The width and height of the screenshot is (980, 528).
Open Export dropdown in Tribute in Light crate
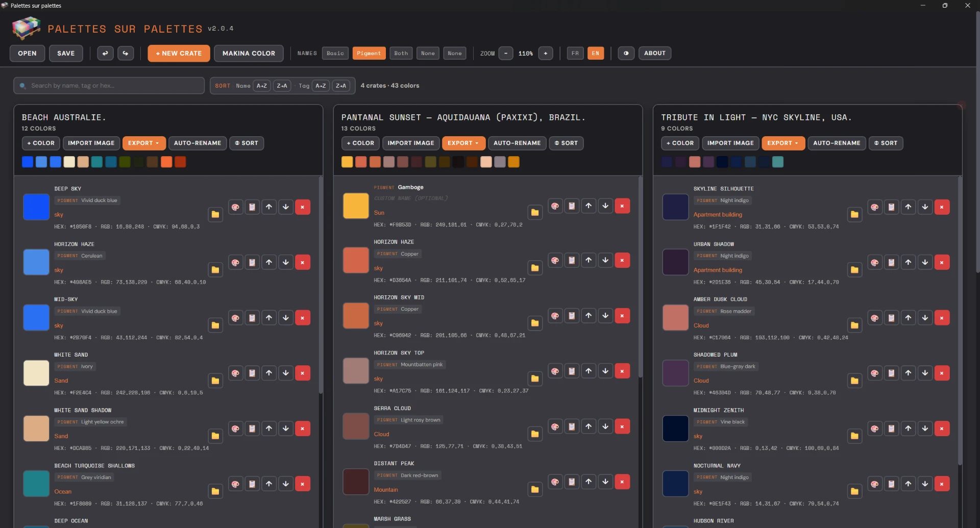[x=783, y=143]
